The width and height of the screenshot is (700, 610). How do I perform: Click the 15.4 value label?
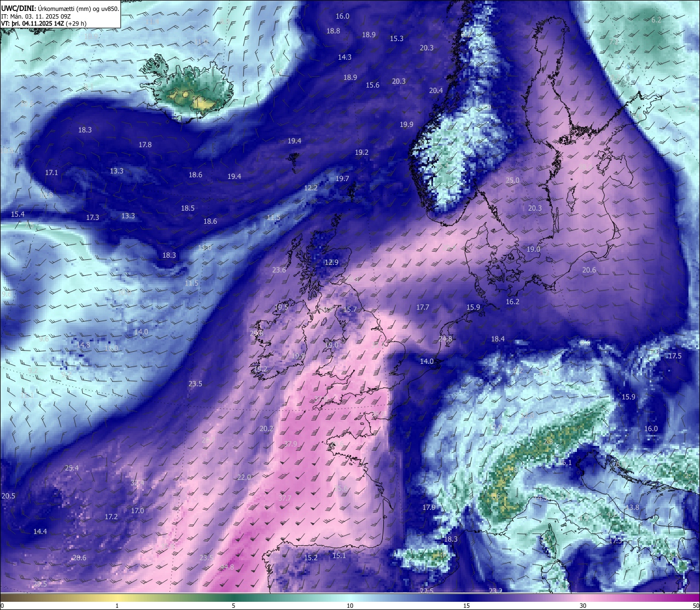17,214
